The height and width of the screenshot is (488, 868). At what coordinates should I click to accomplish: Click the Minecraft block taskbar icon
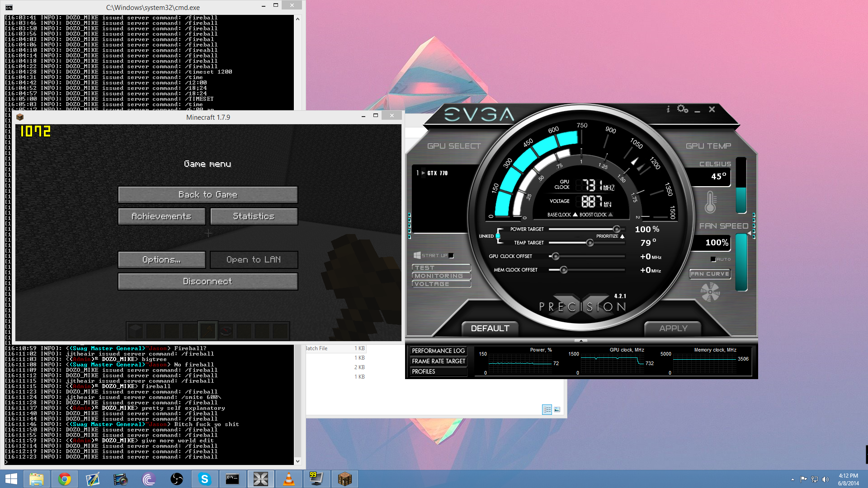pos(344,479)
